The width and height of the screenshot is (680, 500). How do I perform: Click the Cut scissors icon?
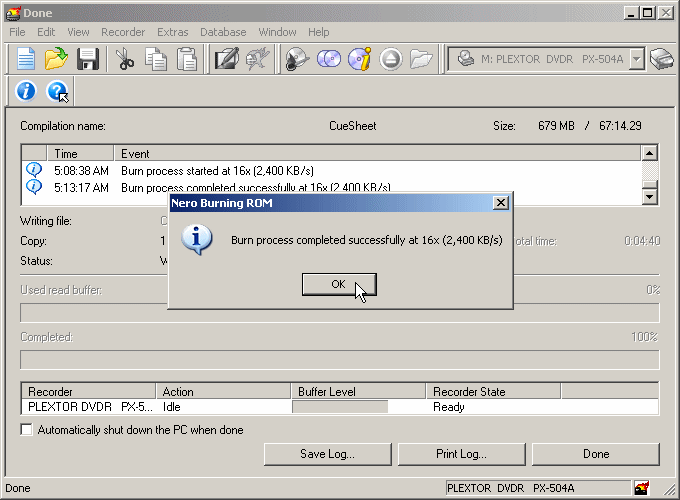tap(125, 59)
